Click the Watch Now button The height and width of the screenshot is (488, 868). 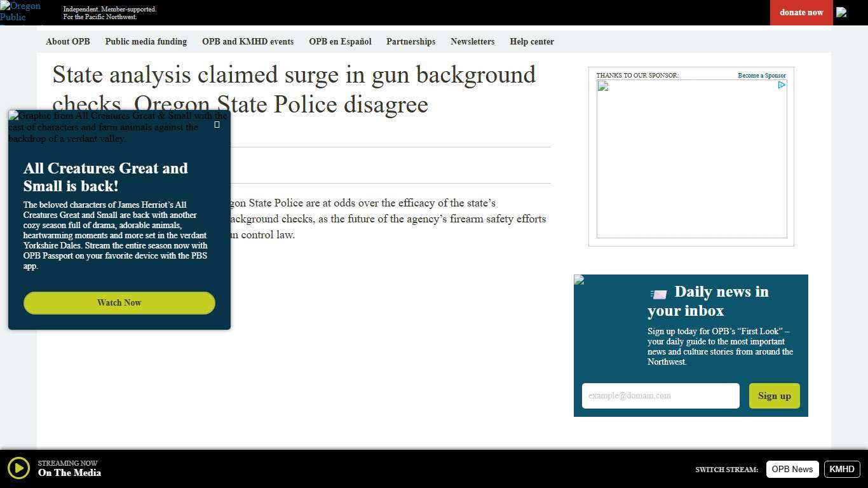[x=119, y=303]
